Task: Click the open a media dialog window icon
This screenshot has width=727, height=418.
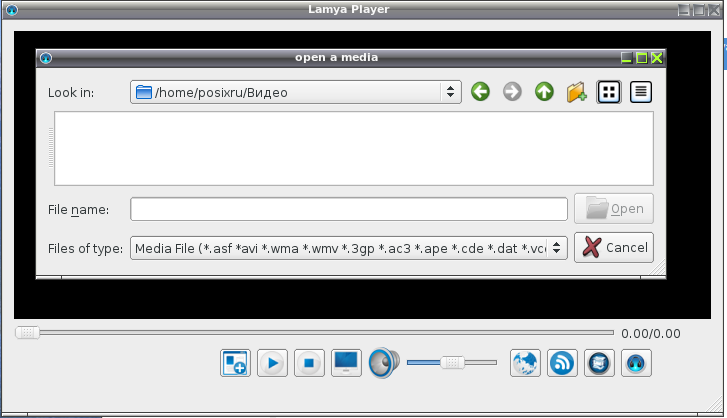Action: (x=45, y=58)
